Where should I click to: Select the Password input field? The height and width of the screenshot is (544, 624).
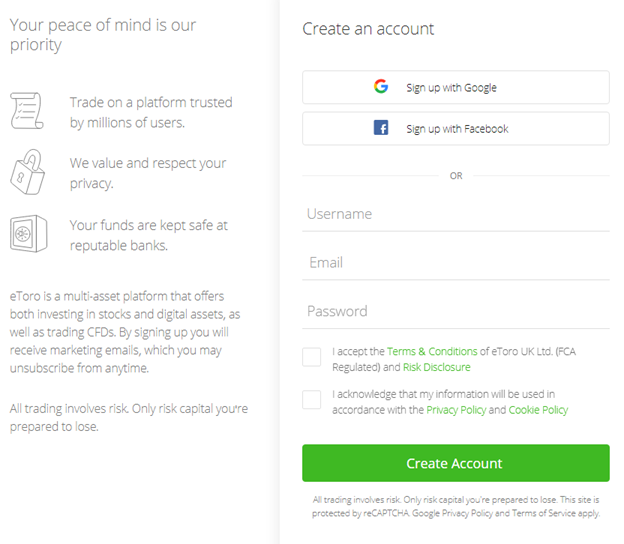pyautogui.click(x=455, y=311)
